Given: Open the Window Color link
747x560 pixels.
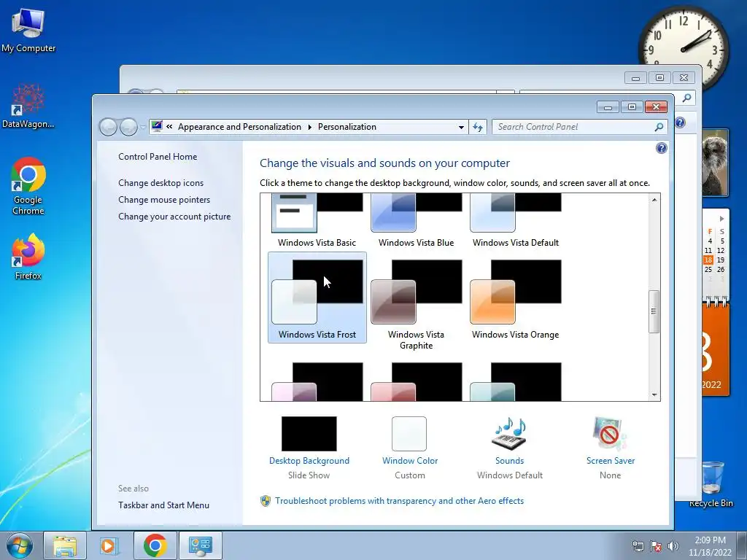Looking at the screenshot, I should (x=410, y=461).
